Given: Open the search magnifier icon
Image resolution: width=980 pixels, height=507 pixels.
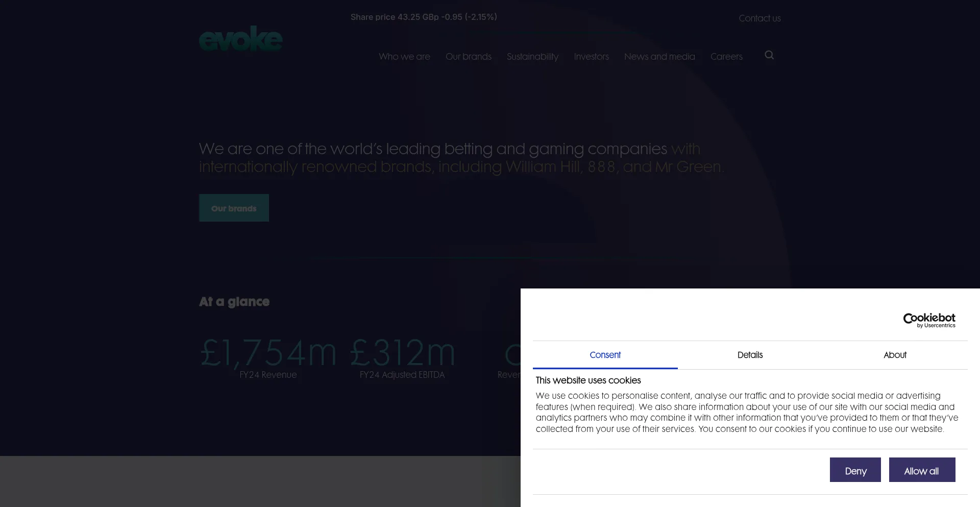Looking at the screenshot, I should tap(769, 55).
